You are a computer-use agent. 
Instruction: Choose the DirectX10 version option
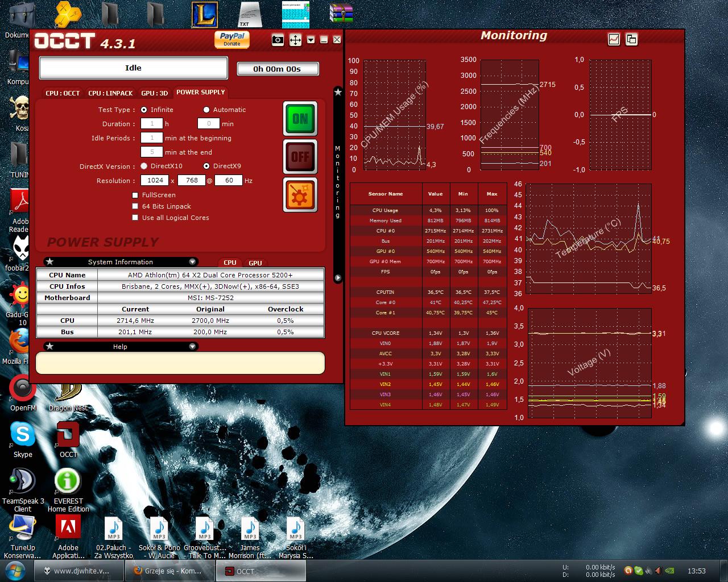coord(144,166)
